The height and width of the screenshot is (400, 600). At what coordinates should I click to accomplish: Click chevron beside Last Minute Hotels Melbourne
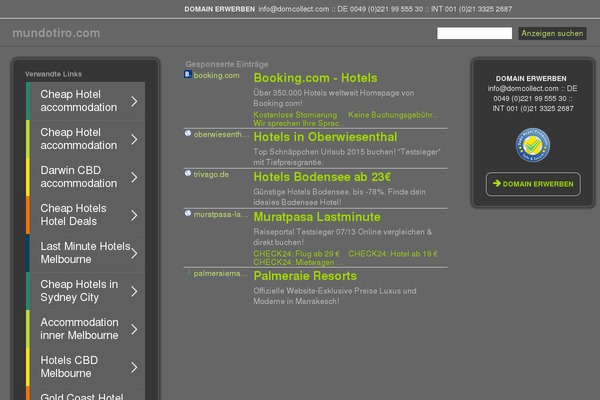click(x=134, y=253)
